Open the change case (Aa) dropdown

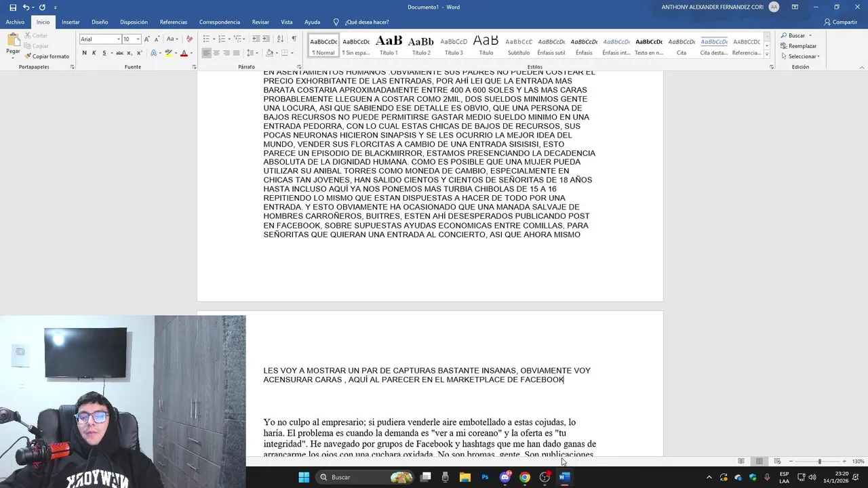[x=172, y=39]
